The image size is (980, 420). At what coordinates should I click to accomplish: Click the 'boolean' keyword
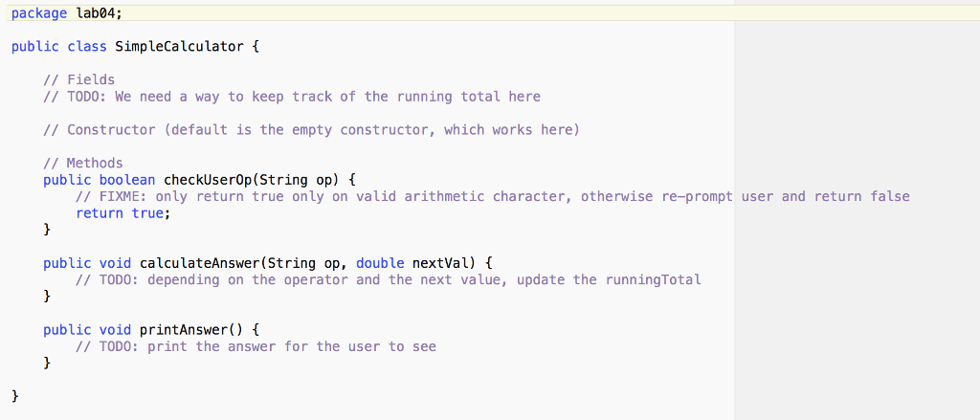(x=127, y=180)
